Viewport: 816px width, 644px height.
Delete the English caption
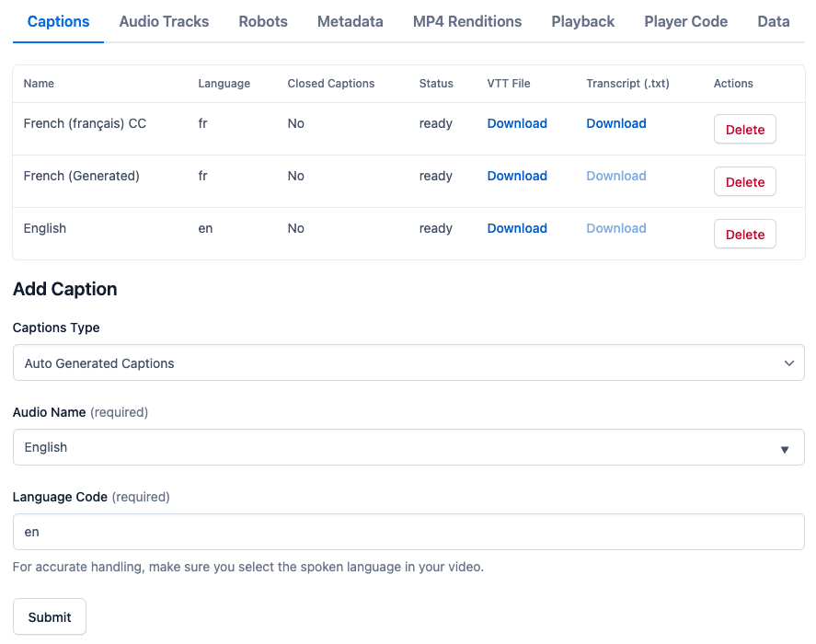(745, 235)
